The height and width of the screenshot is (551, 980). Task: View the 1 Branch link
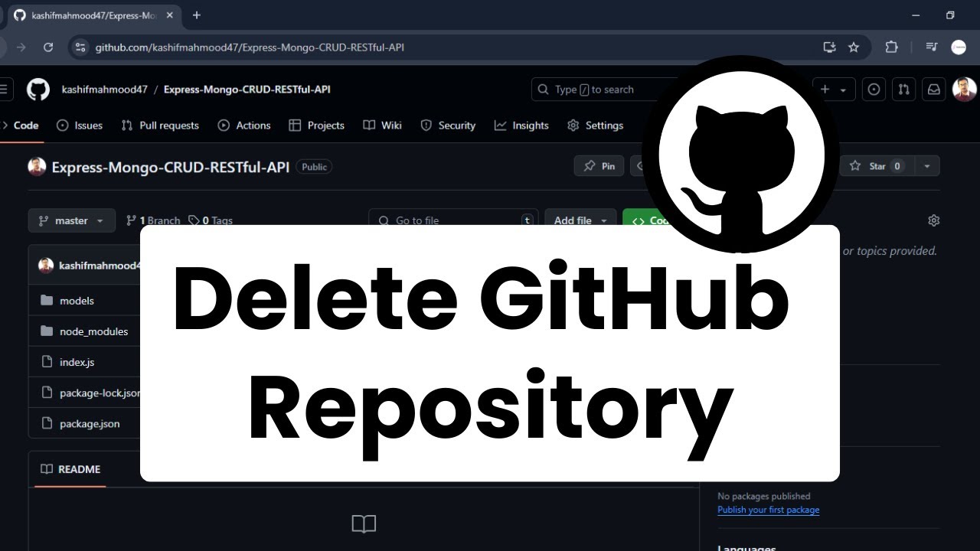pos(153,220)
